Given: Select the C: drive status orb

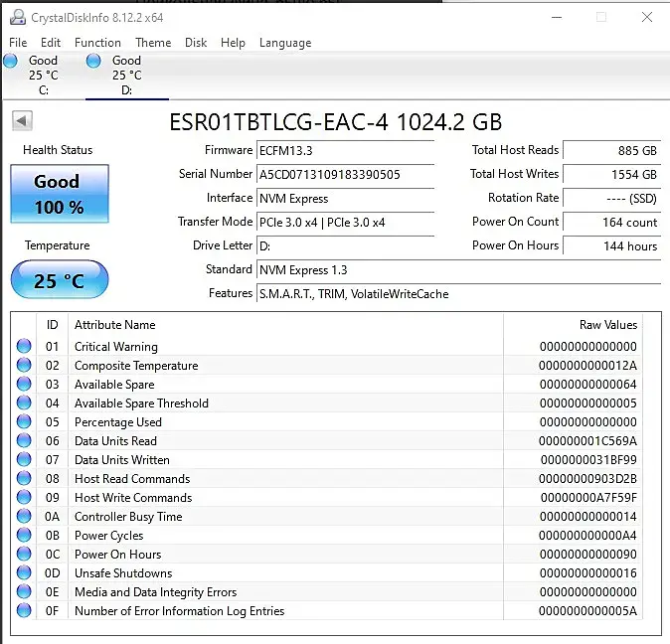Looking at the screenshot, I should tap(11, 62).
